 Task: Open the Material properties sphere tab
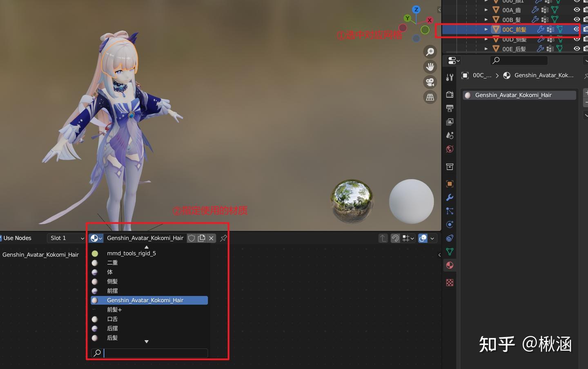(x=450, y=265)
